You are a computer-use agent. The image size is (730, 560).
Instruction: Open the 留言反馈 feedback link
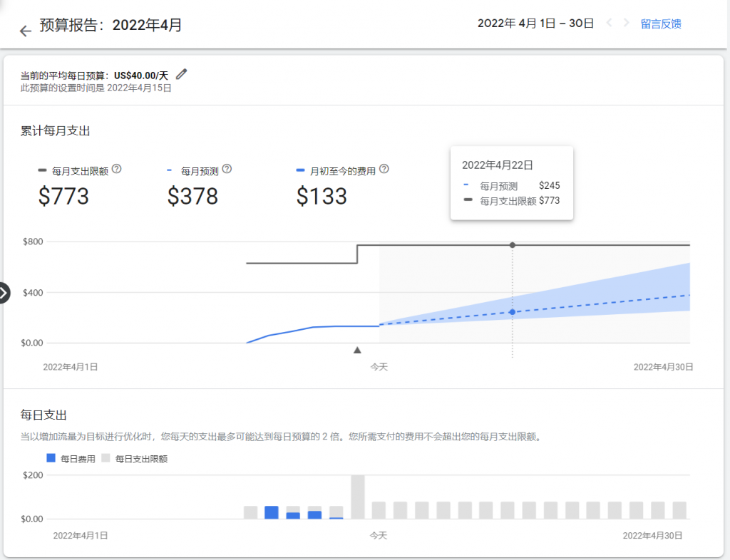(x=661, y=24)
